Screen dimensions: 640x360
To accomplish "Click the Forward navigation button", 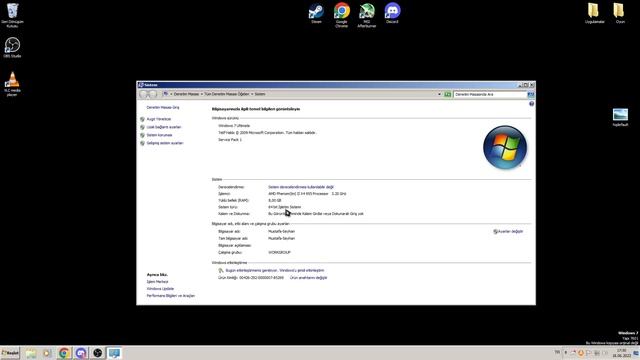I will (x=153, y=94).
